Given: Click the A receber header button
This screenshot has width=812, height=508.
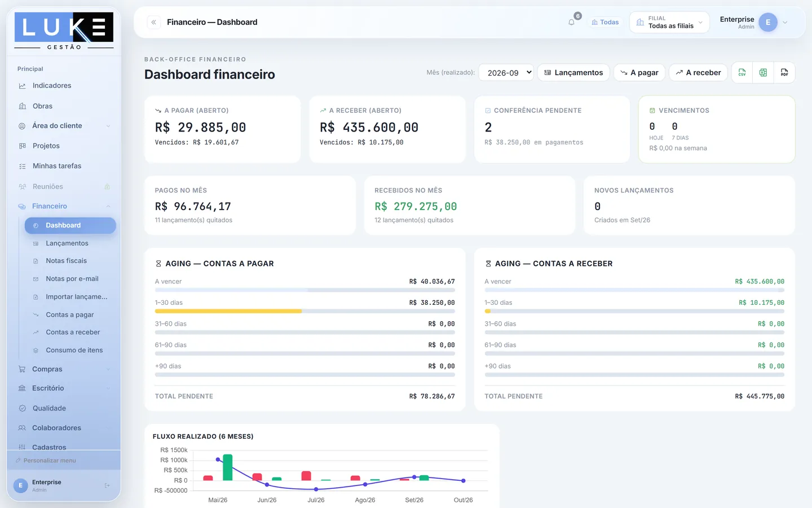Looking at the screenshot, I should pos(698,73).
